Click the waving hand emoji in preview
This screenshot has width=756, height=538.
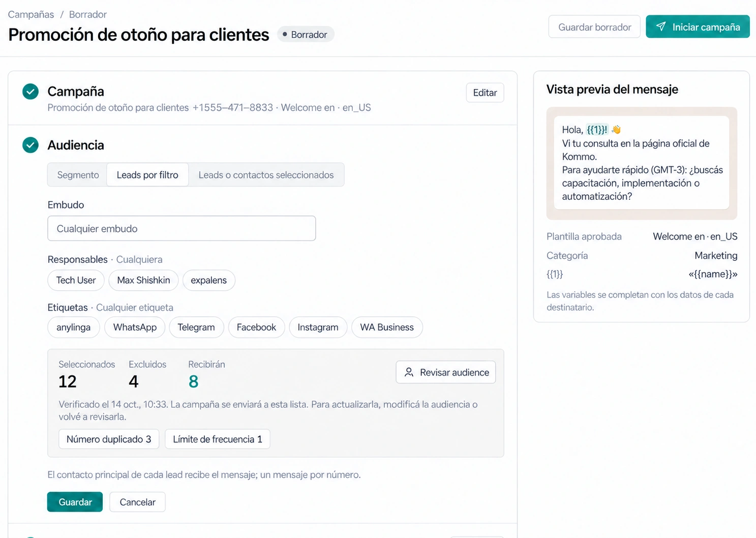point(616,130)
